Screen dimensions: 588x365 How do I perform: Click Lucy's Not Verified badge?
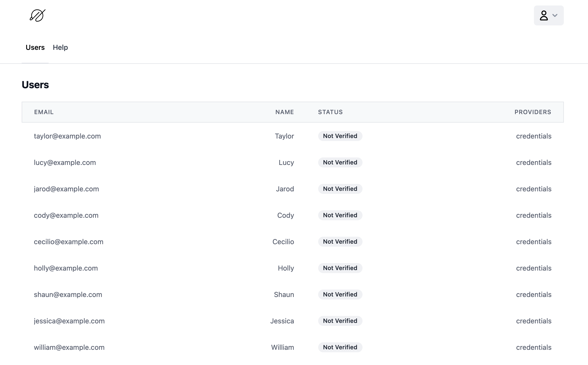340,162
